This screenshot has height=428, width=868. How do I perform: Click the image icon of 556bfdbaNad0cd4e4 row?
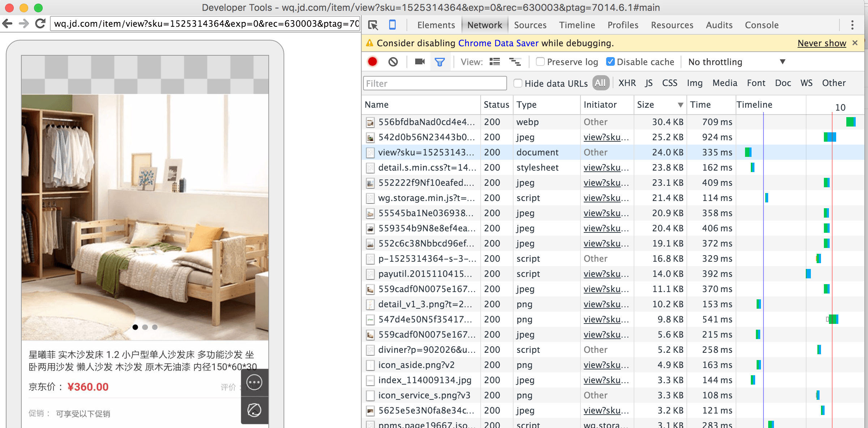tap(370, 123)
